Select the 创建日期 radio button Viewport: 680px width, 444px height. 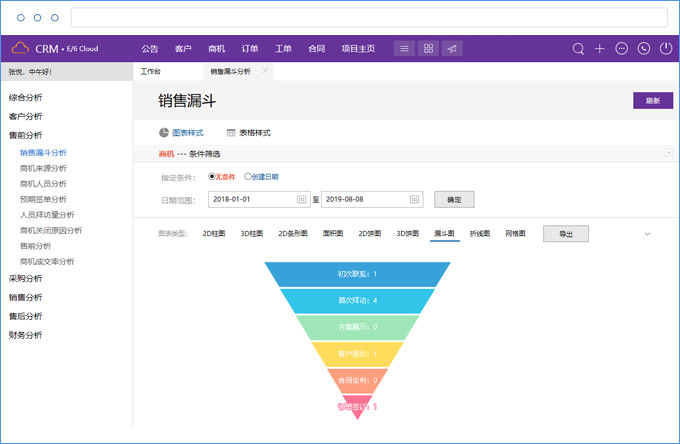(248, 177)
